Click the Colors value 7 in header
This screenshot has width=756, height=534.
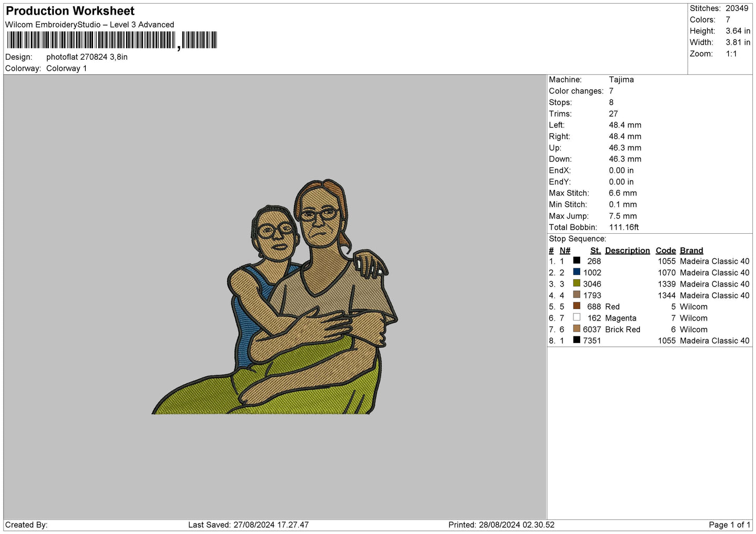(728, 20)
